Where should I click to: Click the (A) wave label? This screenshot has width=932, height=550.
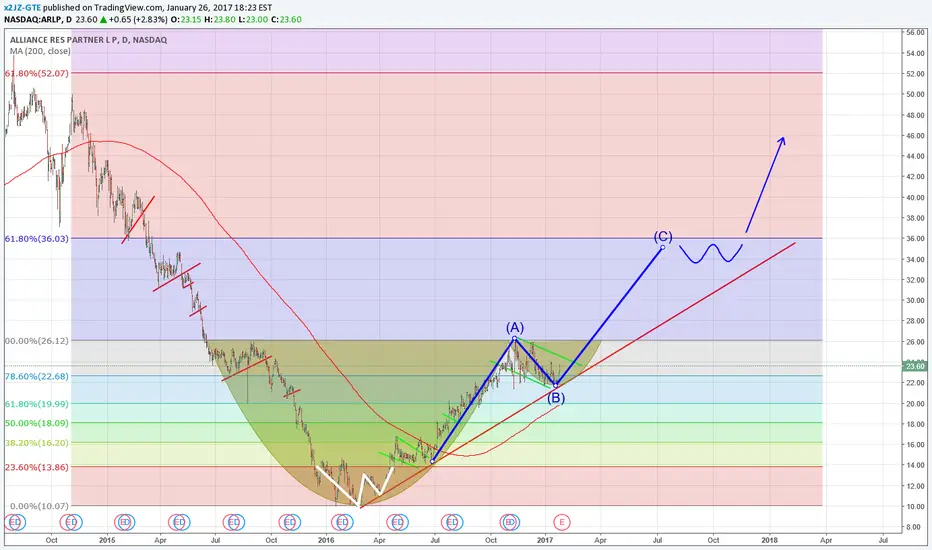click(x=515, y=328)
